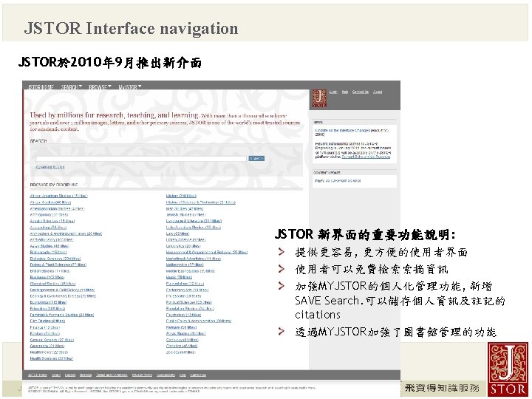Open the About link in the header

coord(378,92)
